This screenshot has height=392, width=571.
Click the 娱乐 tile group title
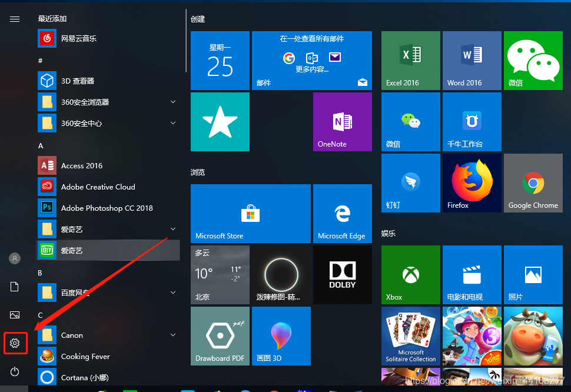tap(389, 233)
